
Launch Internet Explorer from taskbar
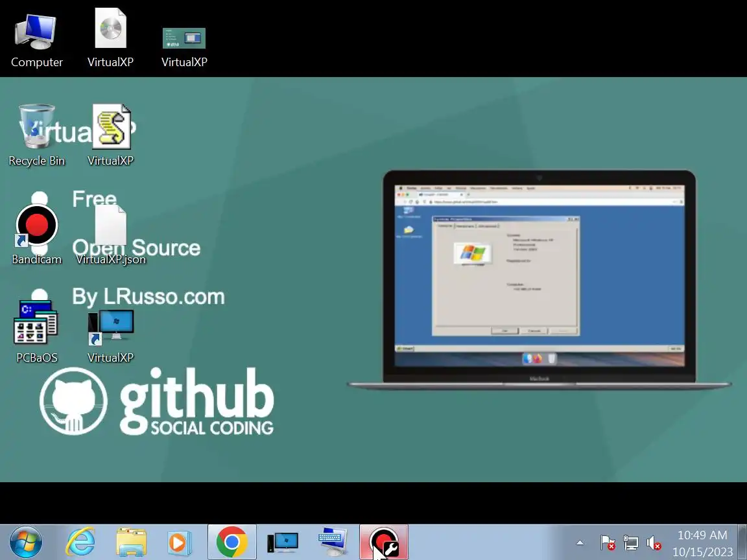80,542
